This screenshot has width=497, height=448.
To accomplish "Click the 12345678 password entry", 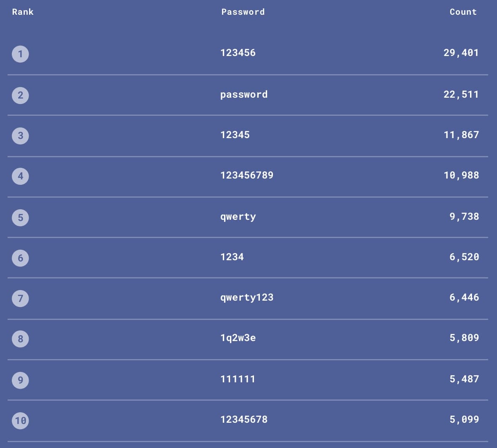I will pyautogui.click(x=244, y=419).
